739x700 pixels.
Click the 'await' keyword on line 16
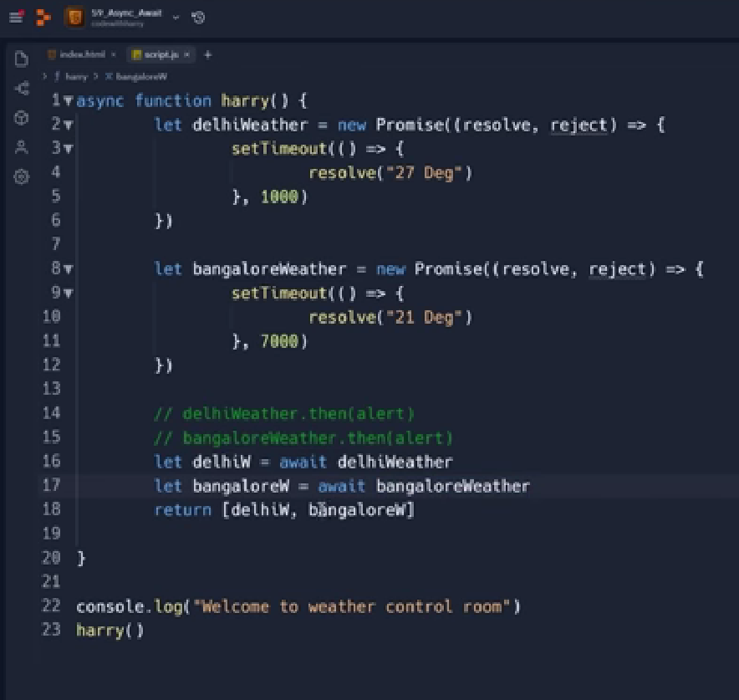coord(303,462)
